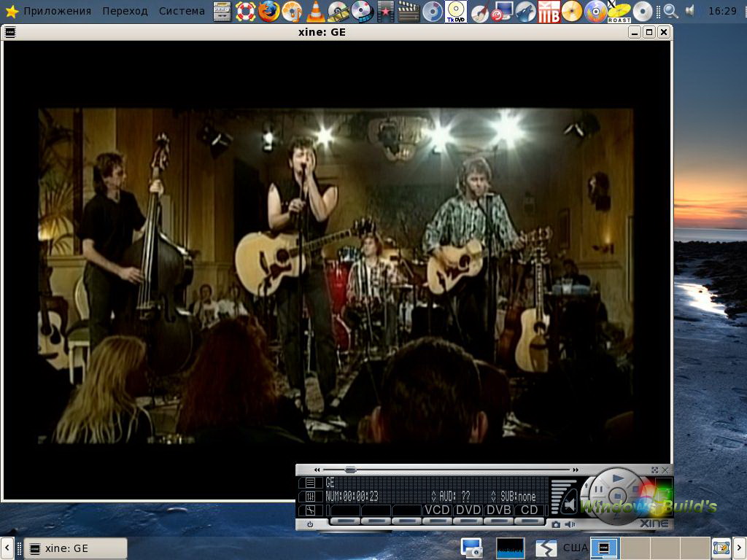
Task: Open xine setup wrench button
Action: 310,510
